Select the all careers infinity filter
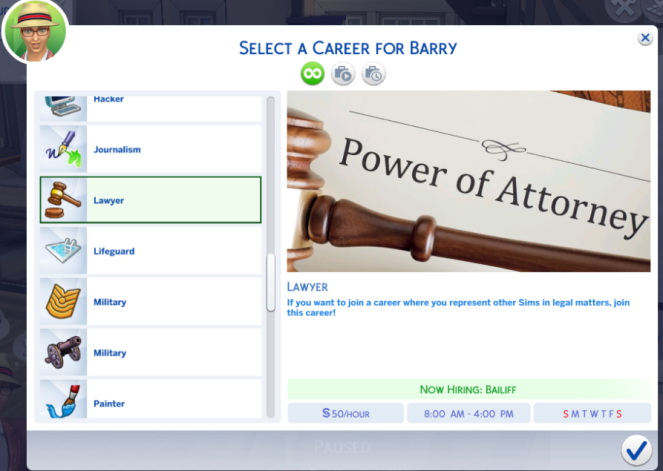The image size is (663, 471). [x=312, y=74]
